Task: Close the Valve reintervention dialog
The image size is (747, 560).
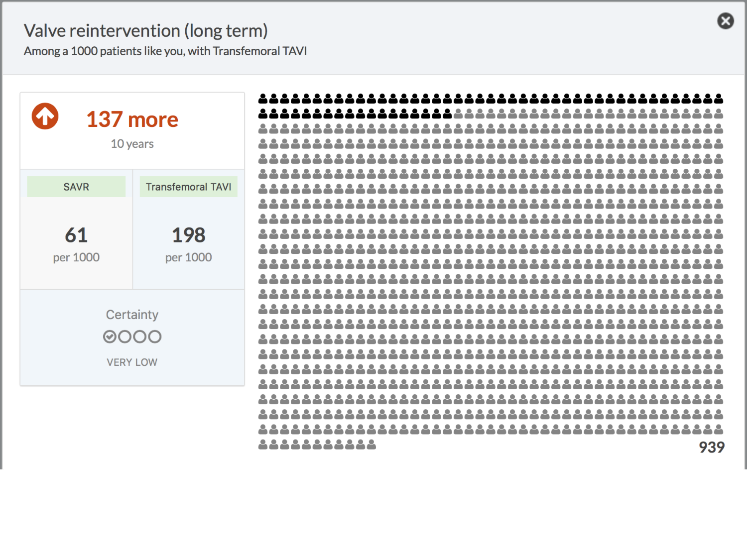Action: [x=725, y=21]
